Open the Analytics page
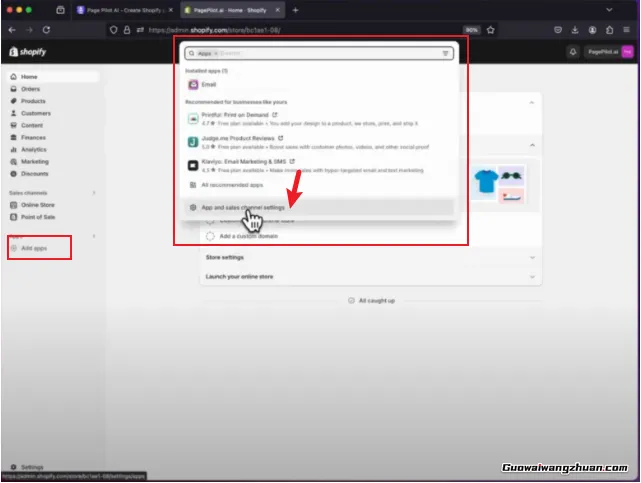This screenshot has width=641, height=483. point(33,149)
